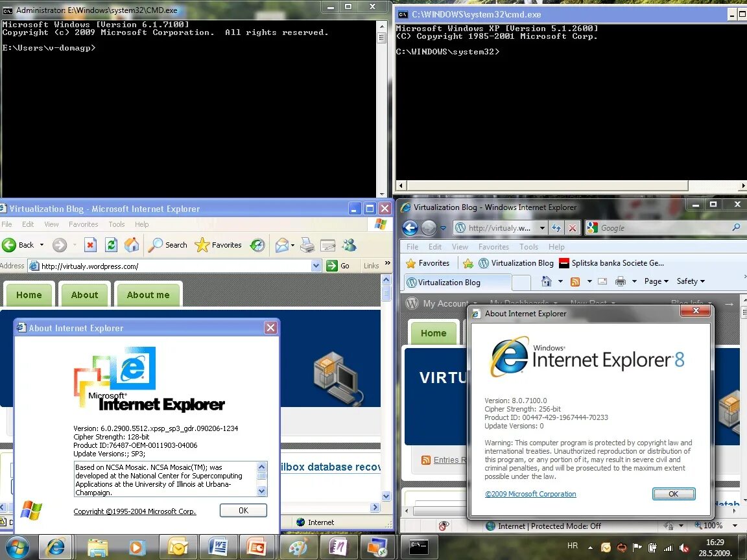747x560 pixels.
Task: Open IE8 Safety menu dropdown
Action: (691, 281)
